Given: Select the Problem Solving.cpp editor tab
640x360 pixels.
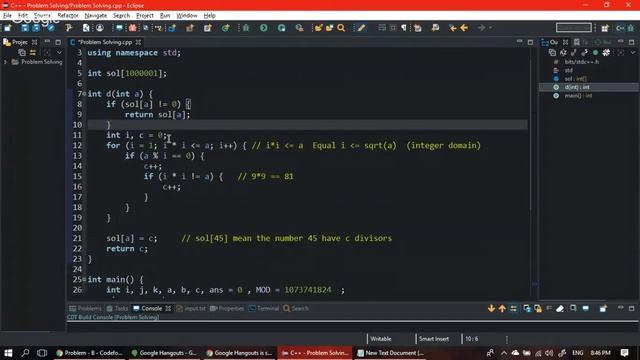Looking at the screenshot, I should [x=104, y=42].
